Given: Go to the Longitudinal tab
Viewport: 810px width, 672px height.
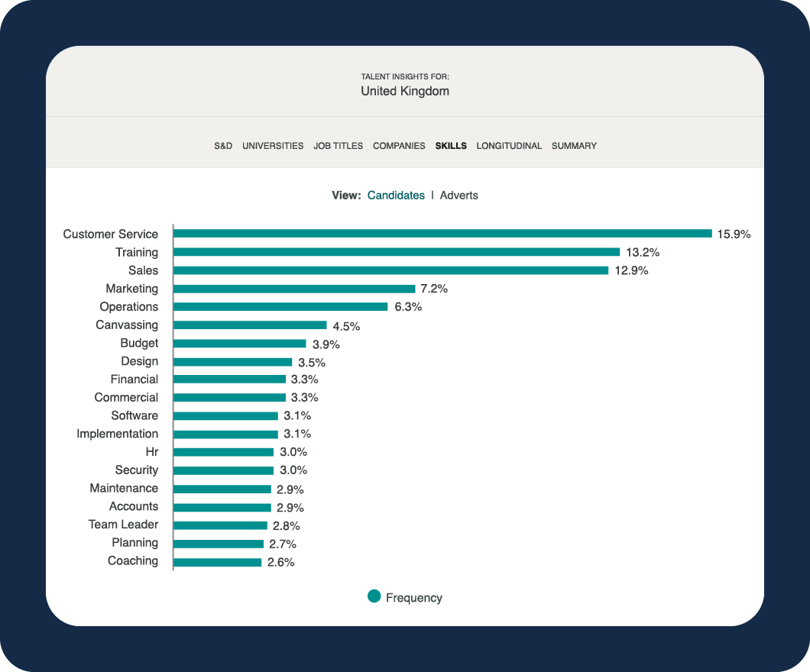Looking at the screenshot, I should (509, 146).
